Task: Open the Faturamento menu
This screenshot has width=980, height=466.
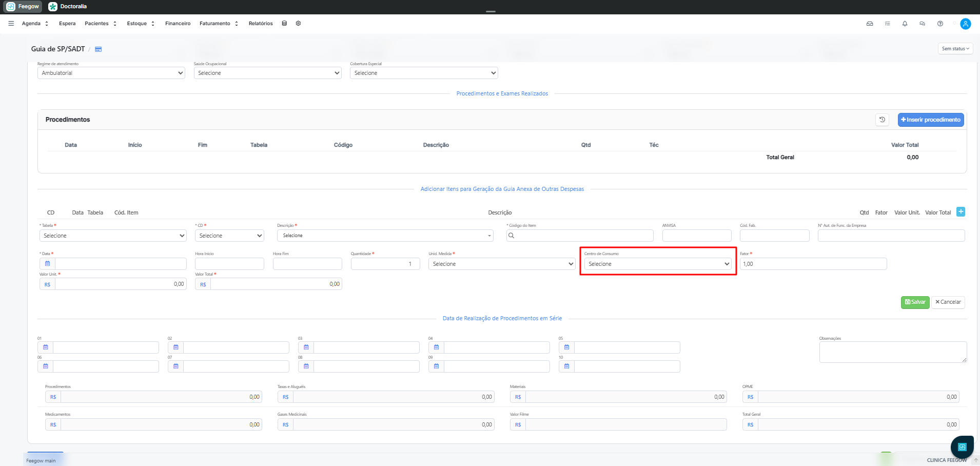Action: (219, 24)
